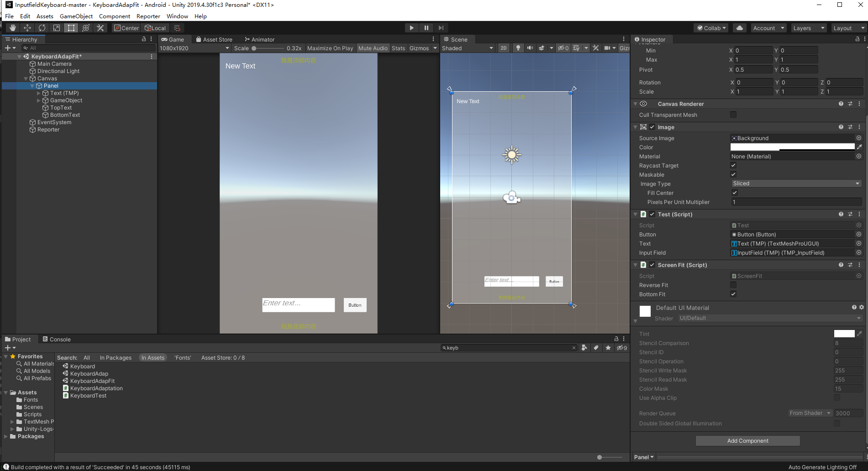Toggle Maximize On Play button
This screenshot has height=471, width=868.
330,48
